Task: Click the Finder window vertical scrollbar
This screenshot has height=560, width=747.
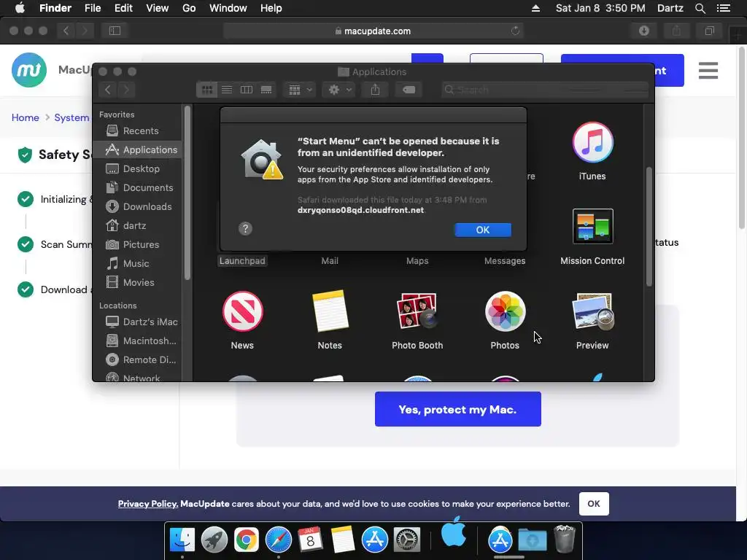Action: [x=649, y=227]
